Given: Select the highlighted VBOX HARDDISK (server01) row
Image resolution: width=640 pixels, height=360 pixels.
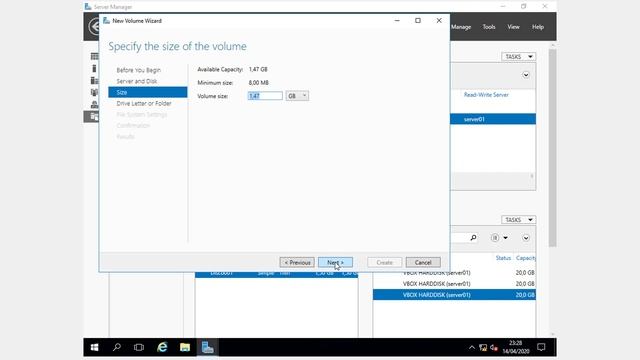Looking at the screenshot, I should (x=454, y=295).
